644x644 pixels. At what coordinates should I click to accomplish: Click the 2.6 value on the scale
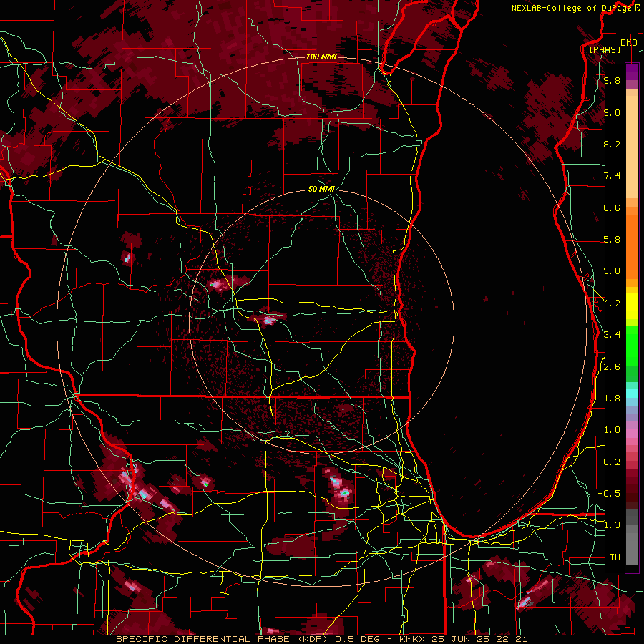point(612,367)
